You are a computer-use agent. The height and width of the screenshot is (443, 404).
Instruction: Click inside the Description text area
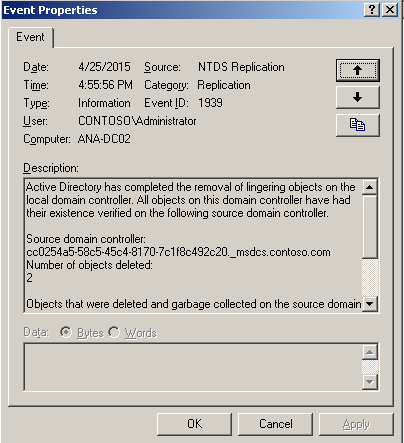coord(193,245)
